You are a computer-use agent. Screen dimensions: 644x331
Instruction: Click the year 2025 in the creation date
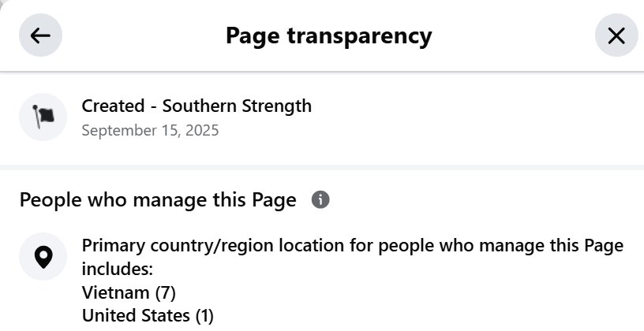(201, 130)
